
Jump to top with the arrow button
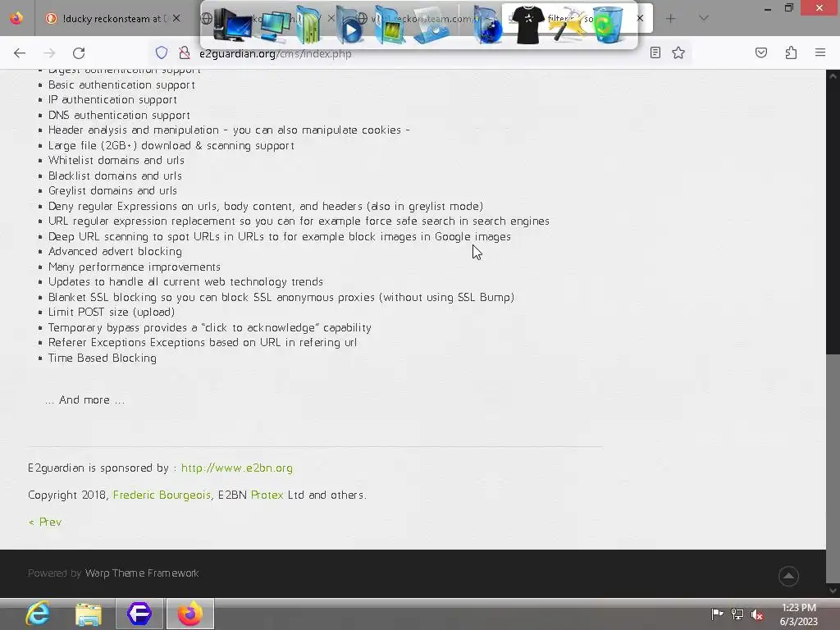tap(788, 576)
